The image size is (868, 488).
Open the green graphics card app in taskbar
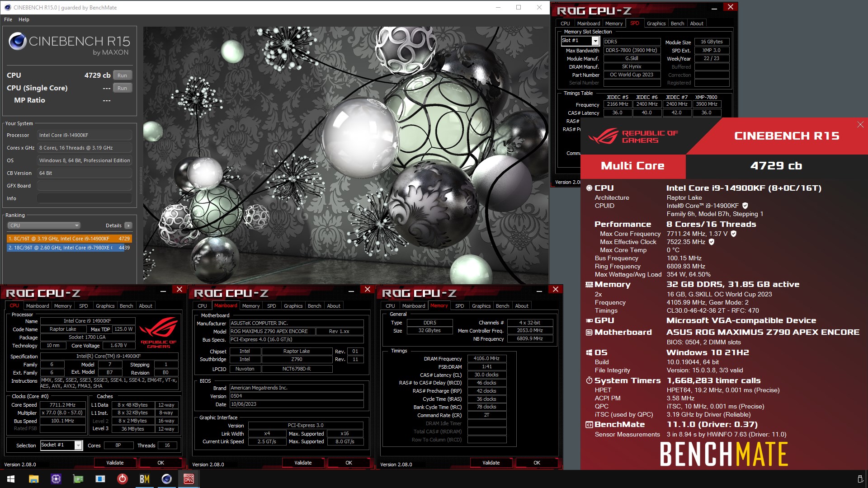click(x=78, y=479)
